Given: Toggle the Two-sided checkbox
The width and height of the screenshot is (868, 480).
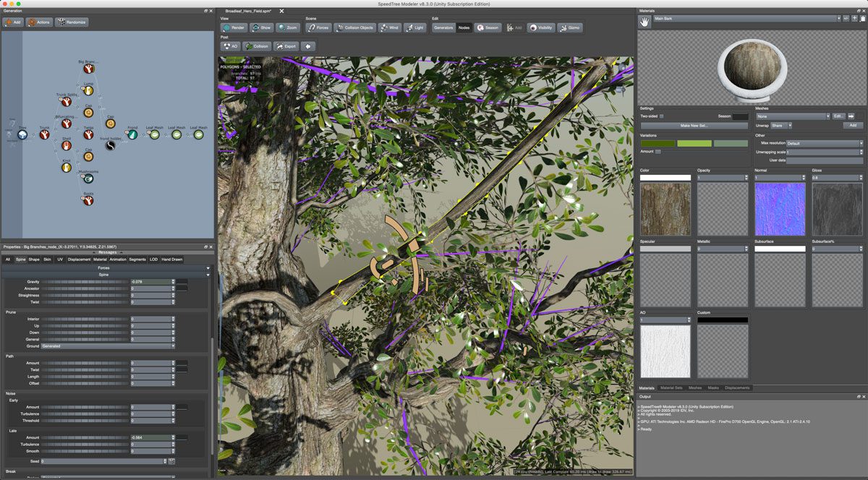Looking at the screenshot, I should coord(661,116).
